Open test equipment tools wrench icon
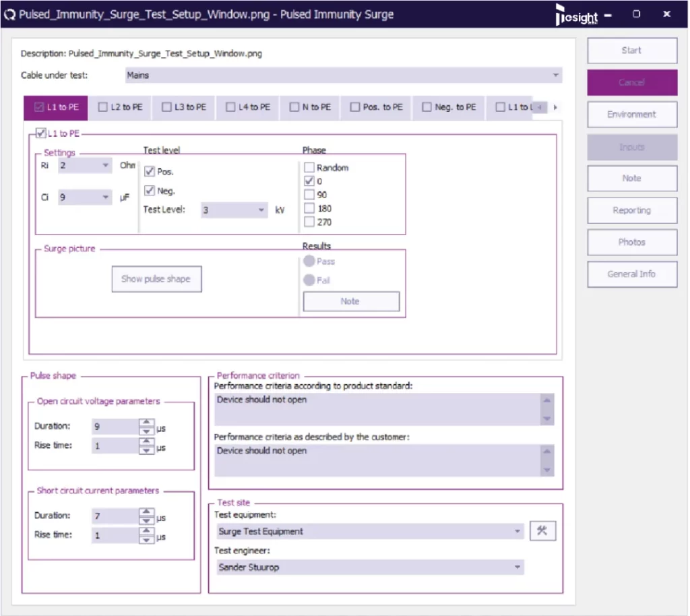This screenshot has width=690, height=616. pos(542,531)
